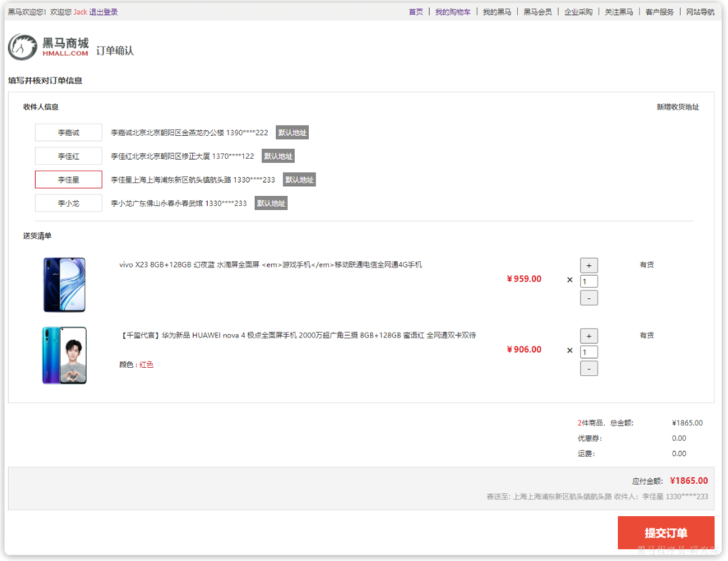Increase HUAWEI nova 4 quantity with plus
Viewport: 728px width, 561px height.
pyautogui.click(x=589, y=336)
